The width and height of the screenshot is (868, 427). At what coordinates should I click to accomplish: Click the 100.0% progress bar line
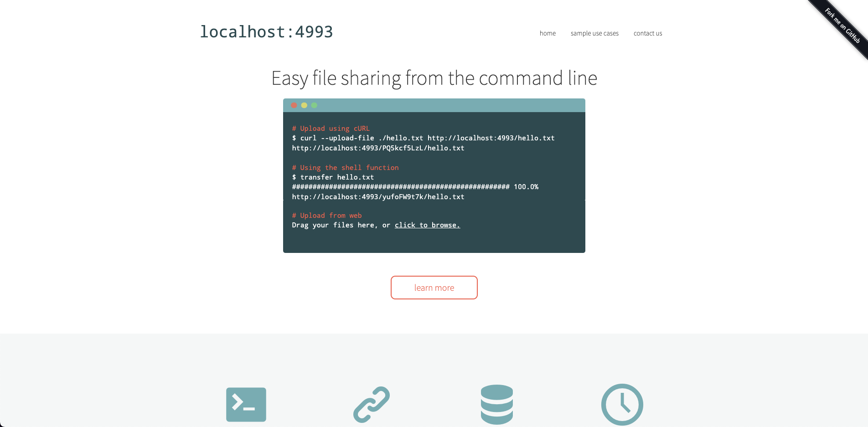(x=415, y=187)
